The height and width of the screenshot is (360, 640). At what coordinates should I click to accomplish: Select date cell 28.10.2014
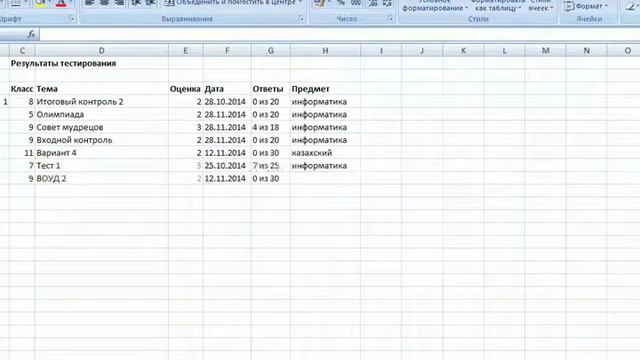[227, 102]
